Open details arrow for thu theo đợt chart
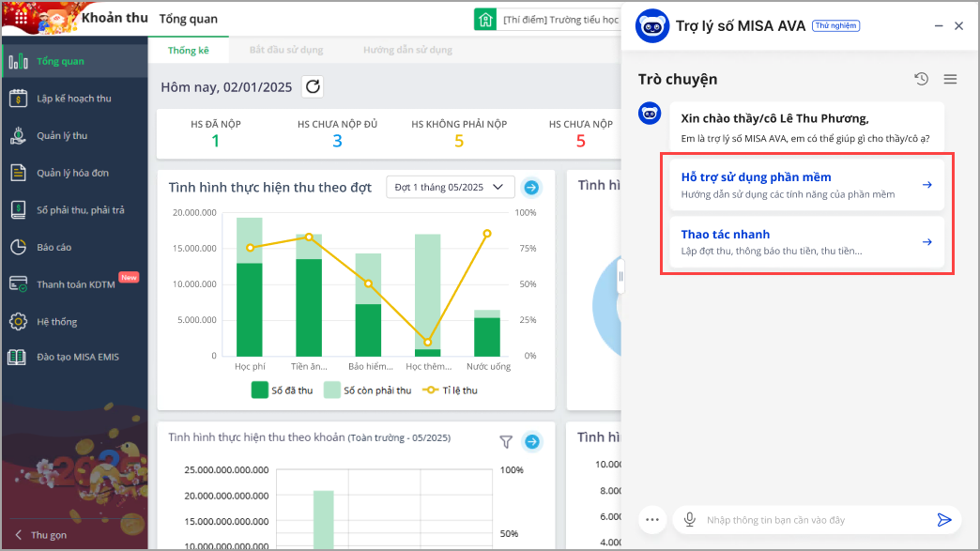This screenshot has width=980, height=551. click(531, 188)
